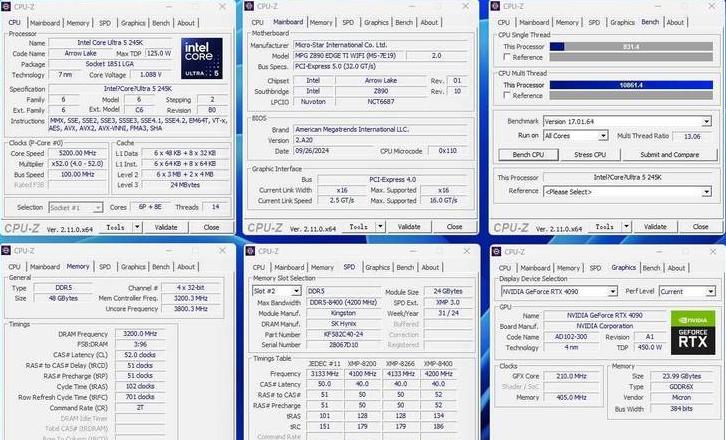Image resolution: width=726 pixels, height=440 pixels.
Task: Switch to Memory tab in Mainboard window
Action: tap(321, 22)
